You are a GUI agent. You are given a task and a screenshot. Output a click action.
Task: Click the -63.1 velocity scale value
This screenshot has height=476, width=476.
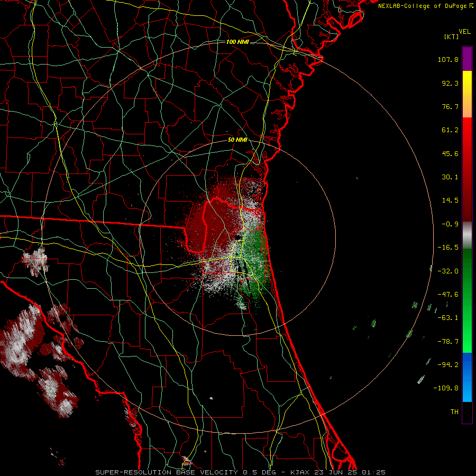[448, 318]
